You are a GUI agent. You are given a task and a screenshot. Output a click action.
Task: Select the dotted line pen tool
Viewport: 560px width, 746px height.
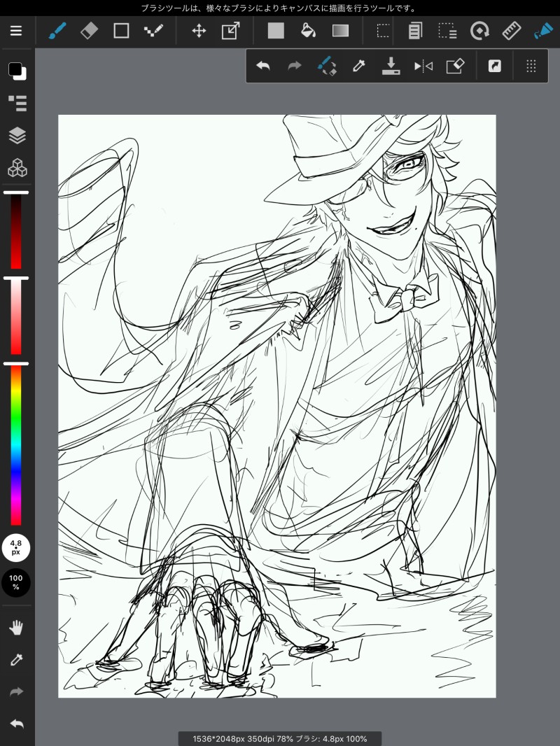coord(153,31)
